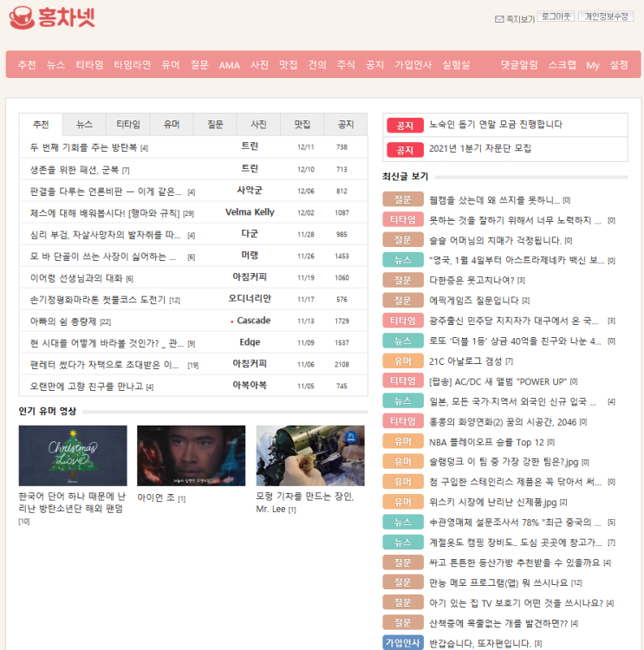Open 질문 in the pink navigation bar
644x650 pixels.
point(199,65)
